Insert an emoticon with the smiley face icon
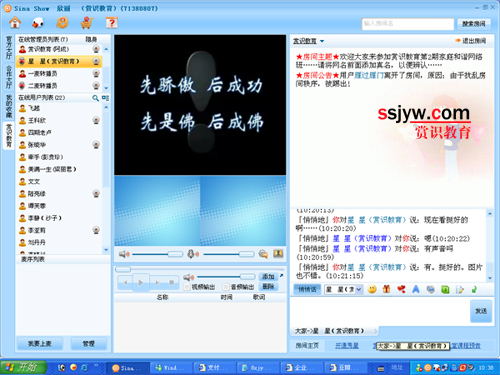500x375 pixels. click(372, 289)
